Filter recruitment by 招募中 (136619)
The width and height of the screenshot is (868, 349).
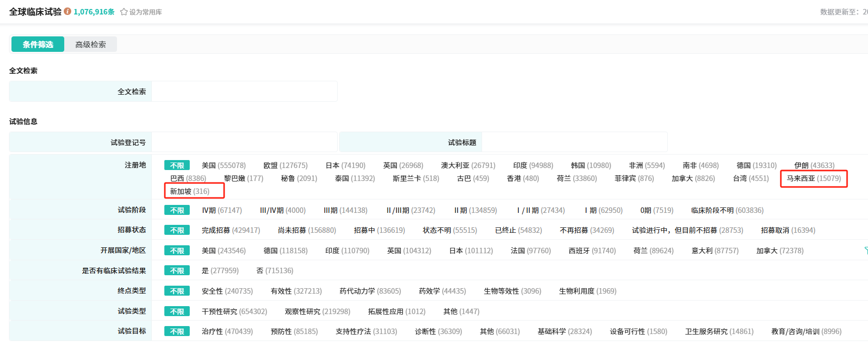(x=379, y=230)
